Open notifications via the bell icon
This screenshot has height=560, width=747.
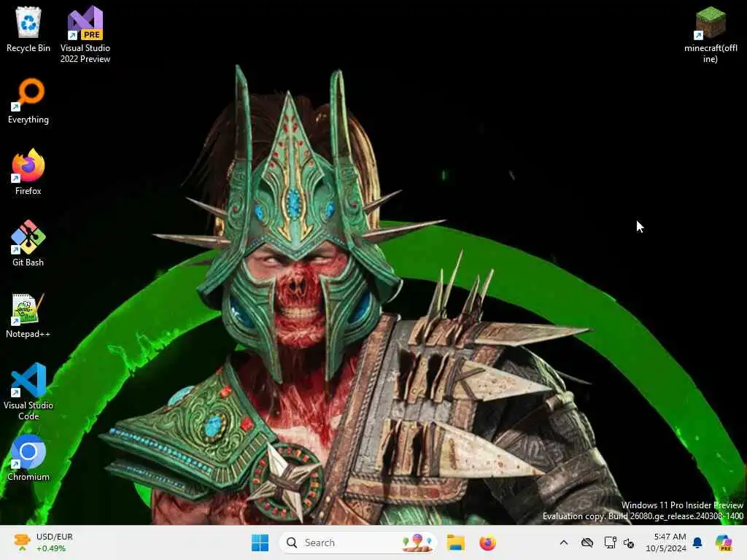tap(697, 542)
